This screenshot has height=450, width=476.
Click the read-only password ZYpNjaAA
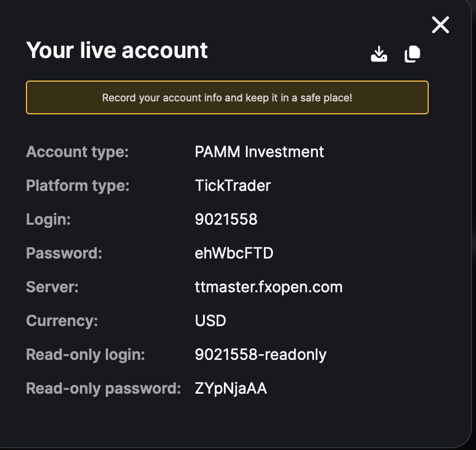(231, 388)
